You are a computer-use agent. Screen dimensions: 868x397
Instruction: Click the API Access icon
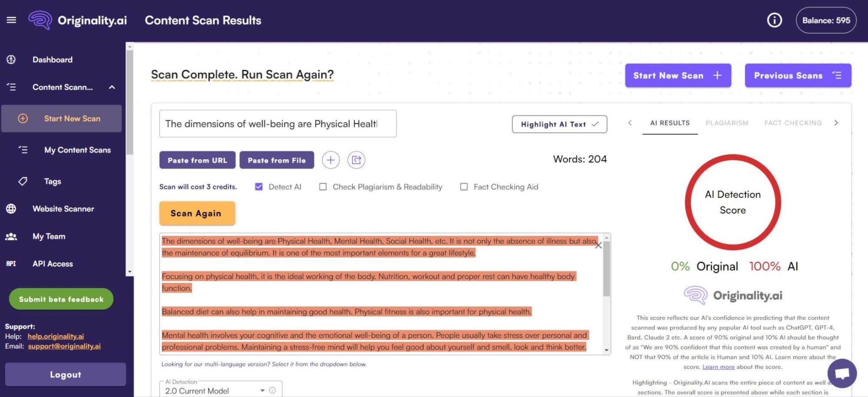click(x=11, y=264)
